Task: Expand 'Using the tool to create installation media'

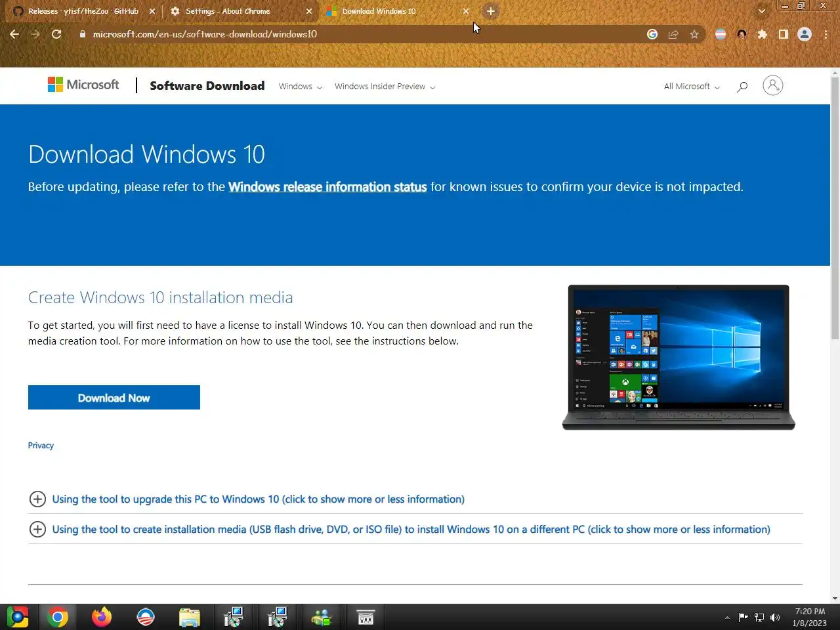Action: (400, 529)
